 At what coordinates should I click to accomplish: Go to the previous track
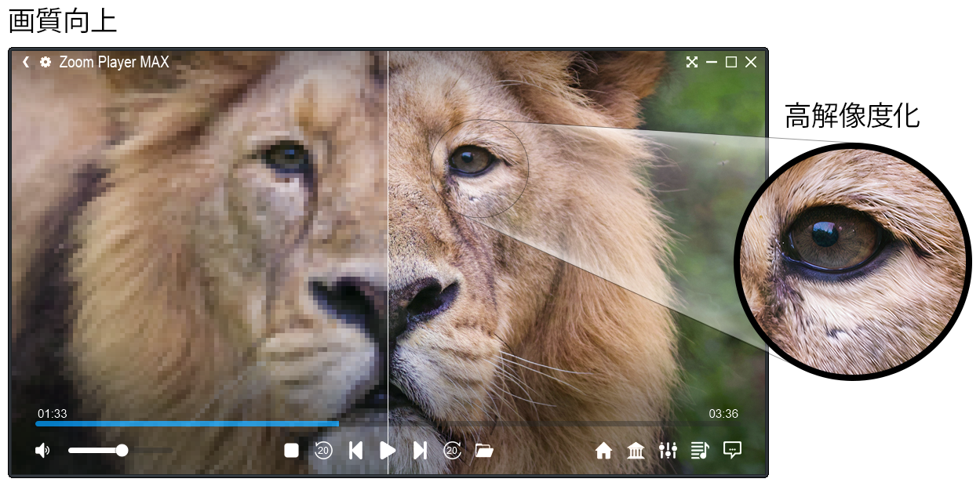tap(355, 451)
